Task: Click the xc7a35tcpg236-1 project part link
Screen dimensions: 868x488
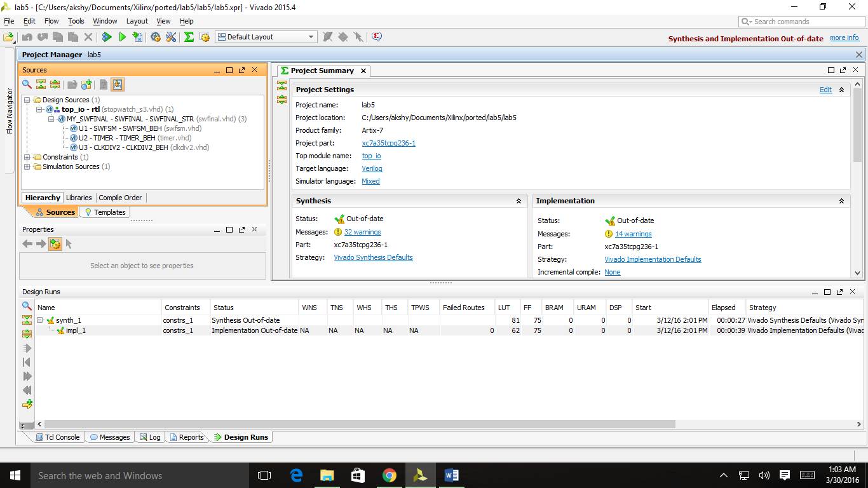Action: click(x=388, y=143)
